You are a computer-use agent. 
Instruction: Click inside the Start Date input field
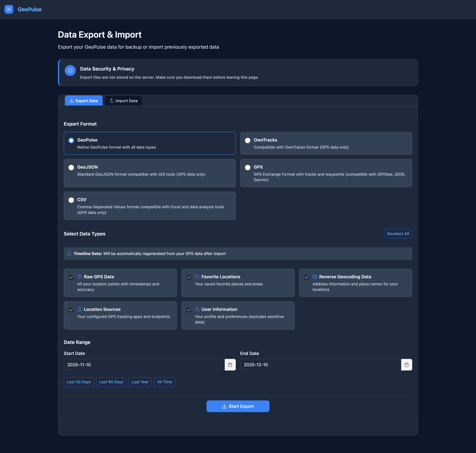145,365
